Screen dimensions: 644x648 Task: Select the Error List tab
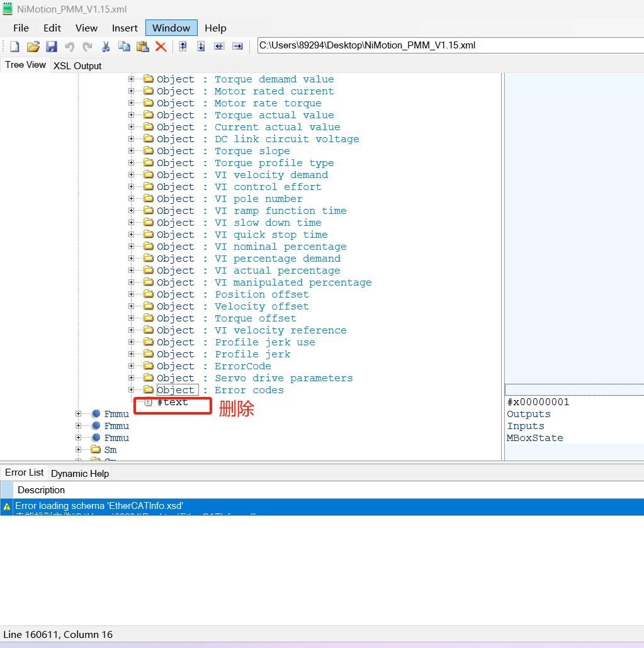[x=24, y=472]
